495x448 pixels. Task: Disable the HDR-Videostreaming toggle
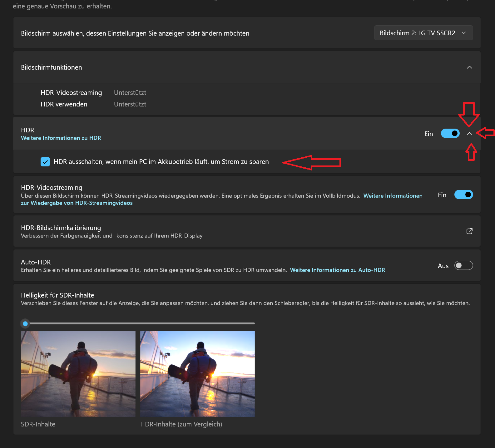point(463,194)
